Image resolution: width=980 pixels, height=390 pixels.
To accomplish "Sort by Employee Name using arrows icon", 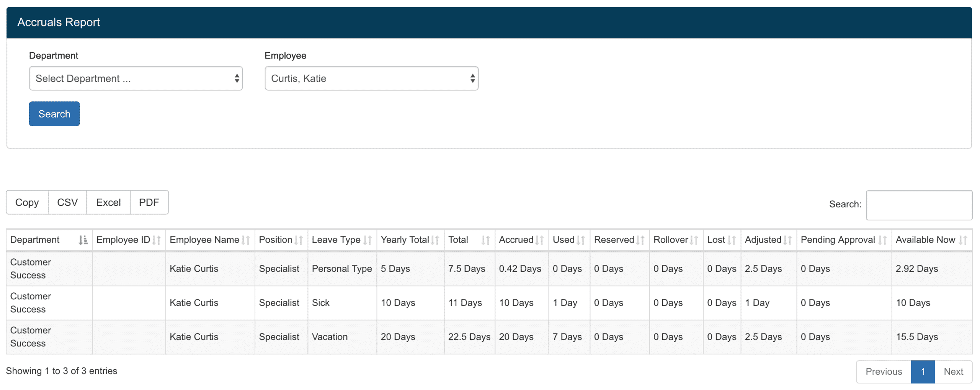I will [x=245, y=240].
